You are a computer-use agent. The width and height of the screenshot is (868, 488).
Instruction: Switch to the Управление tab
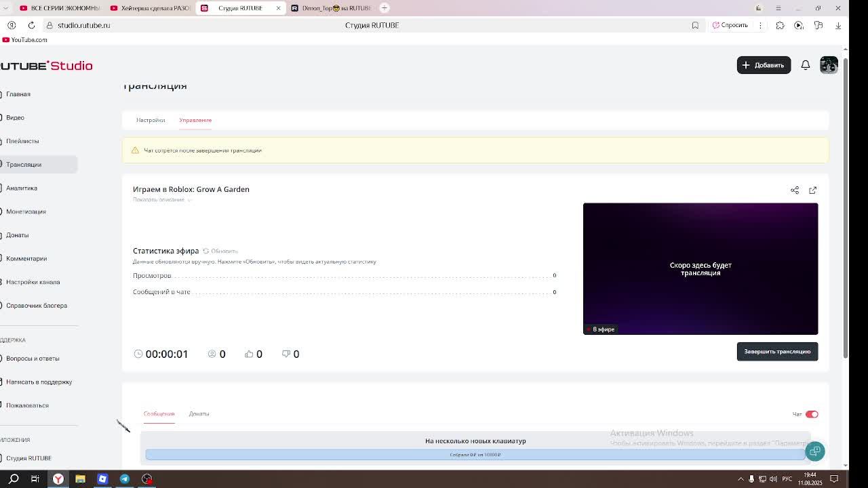coord(195,120)
